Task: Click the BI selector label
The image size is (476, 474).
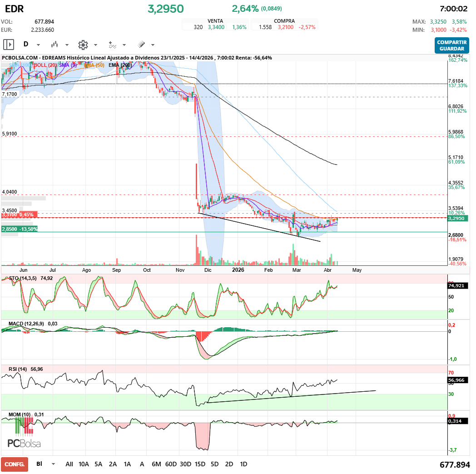Action: coord(40,464)
